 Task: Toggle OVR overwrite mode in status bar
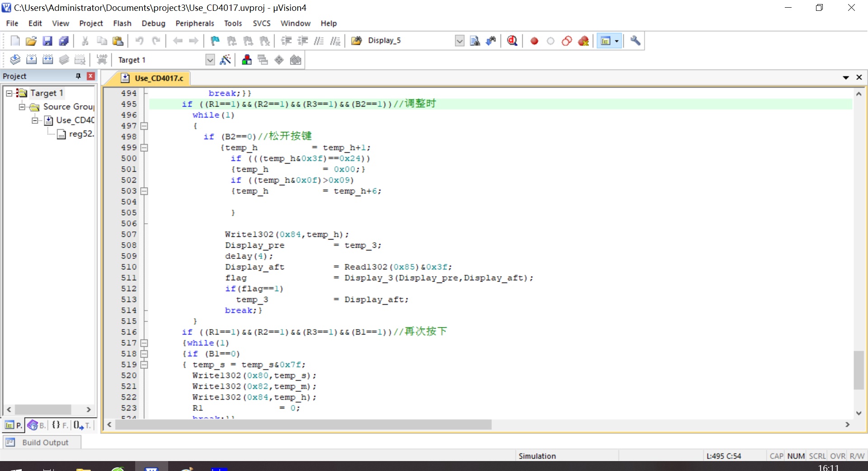point(838,456)
